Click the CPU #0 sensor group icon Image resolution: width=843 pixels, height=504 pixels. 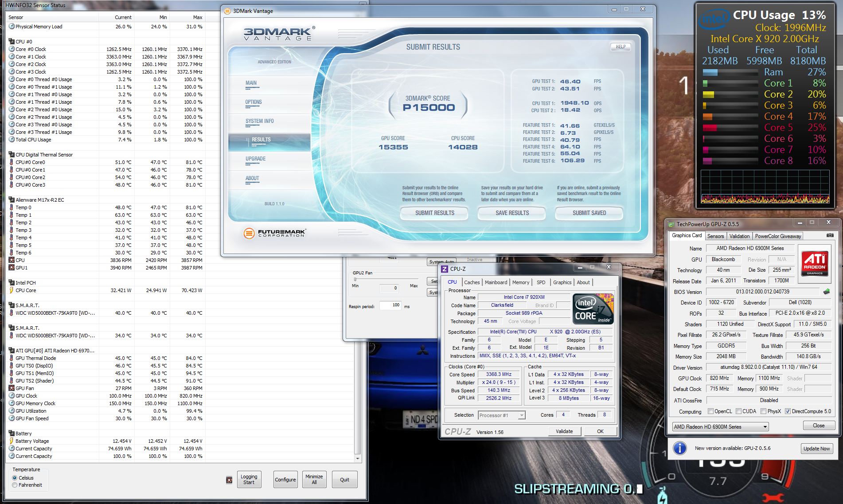[12, 42]
